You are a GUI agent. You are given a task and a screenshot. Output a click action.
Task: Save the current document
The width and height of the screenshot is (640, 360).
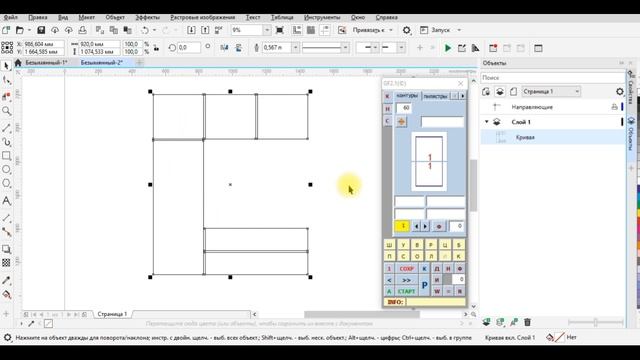(41, 30)
